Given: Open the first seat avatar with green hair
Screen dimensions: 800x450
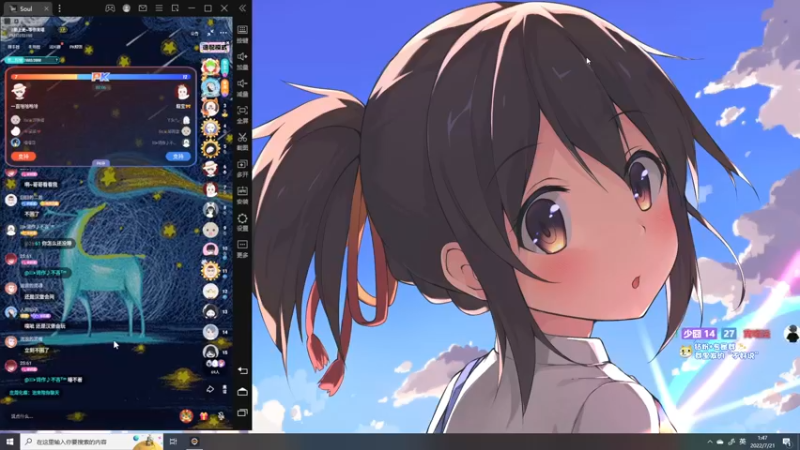Looking at the screenshot, I should click(210, 67).
